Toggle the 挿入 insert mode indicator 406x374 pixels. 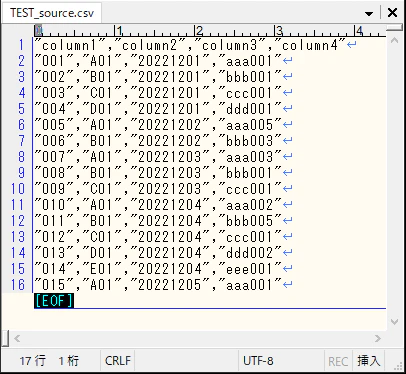369,361
